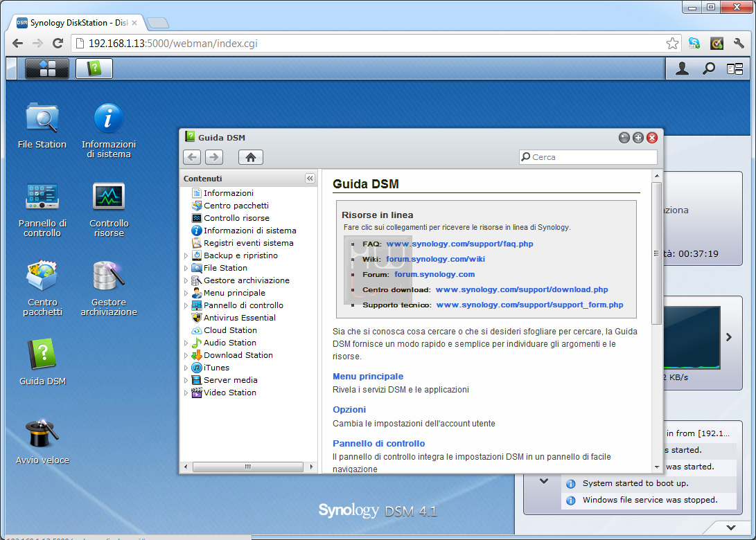Open the Supporto tecnico support form link
This screenshot has height=540, width=756.
529,305
